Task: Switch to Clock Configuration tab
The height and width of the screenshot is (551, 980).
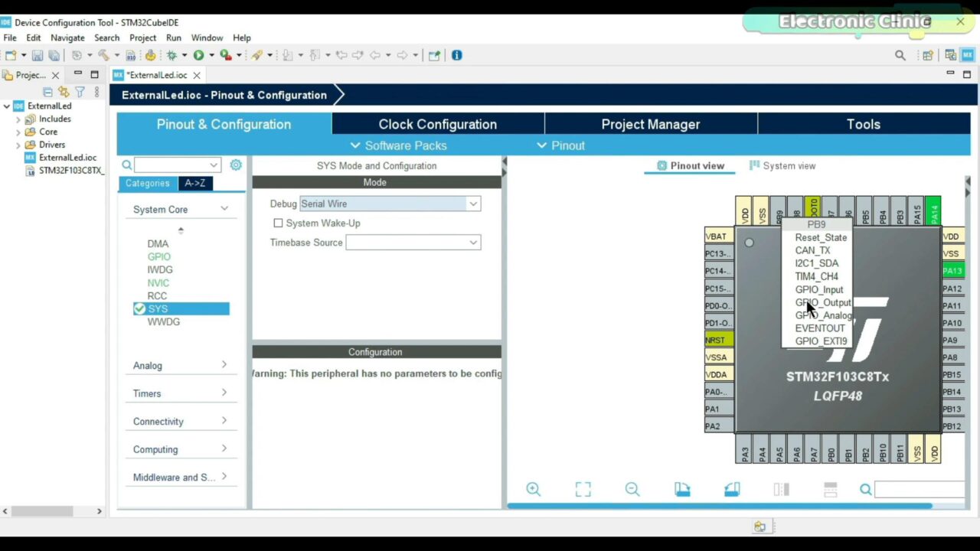Action: pyautogui.click(x=438, y=124)
